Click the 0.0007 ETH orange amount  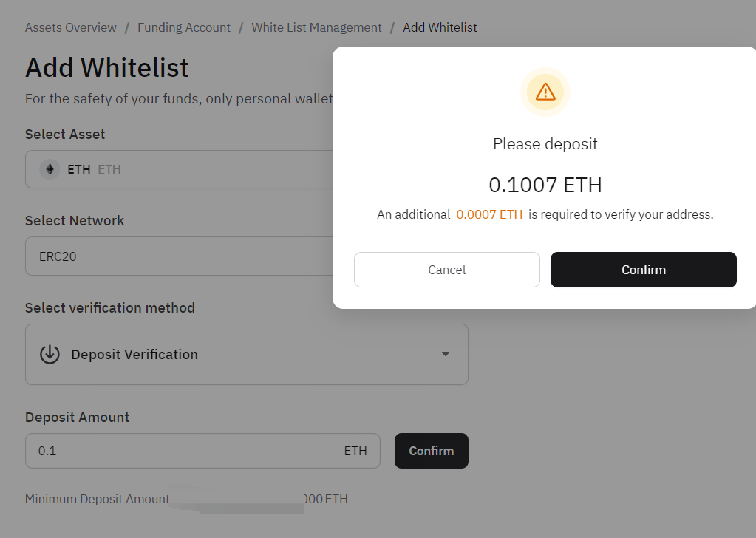click(489, 214)
